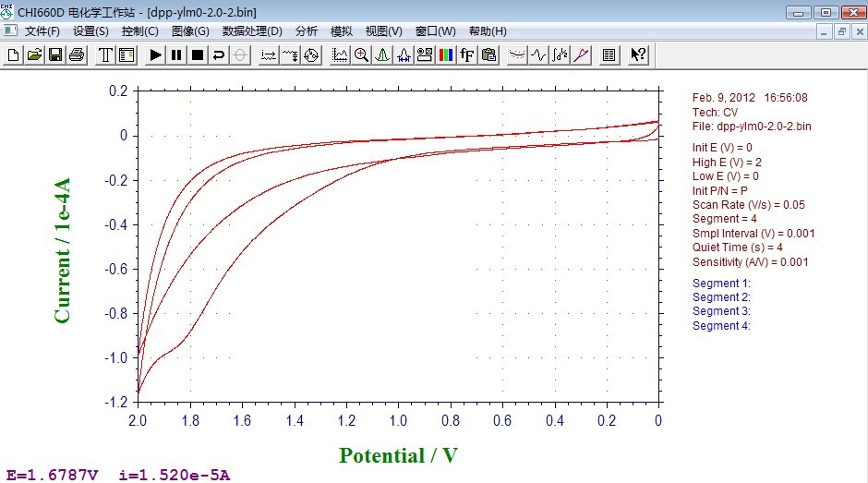Image resolution: width=868 pixels, height=483 pixels.
Task: Open the 文件(F) menu
Action: tap(42, 31)
